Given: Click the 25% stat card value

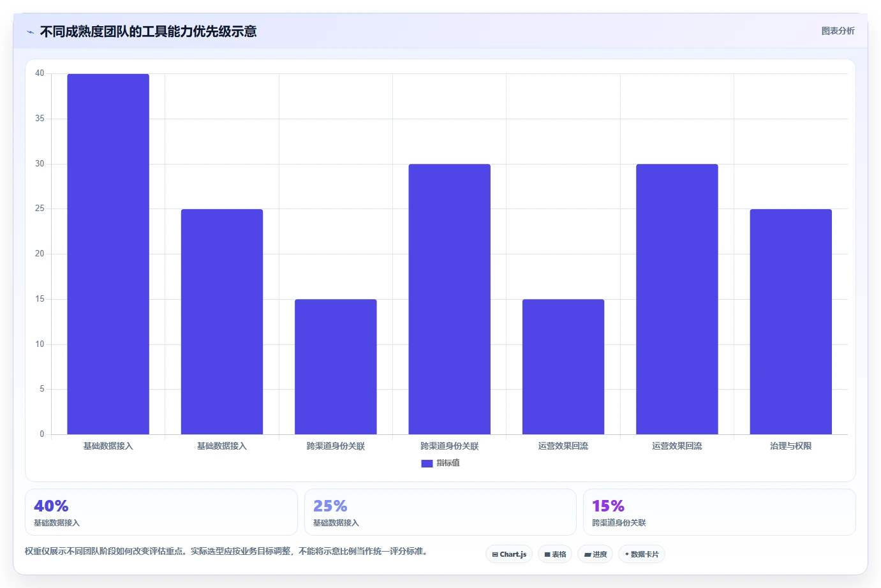Looking at the screenshot, I should [x=330, y=506].
